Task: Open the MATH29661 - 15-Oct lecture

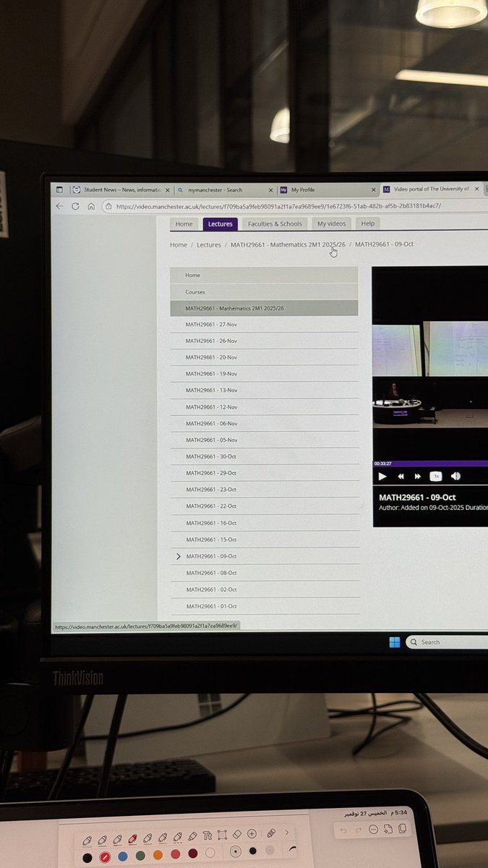Action: point(265,540)
